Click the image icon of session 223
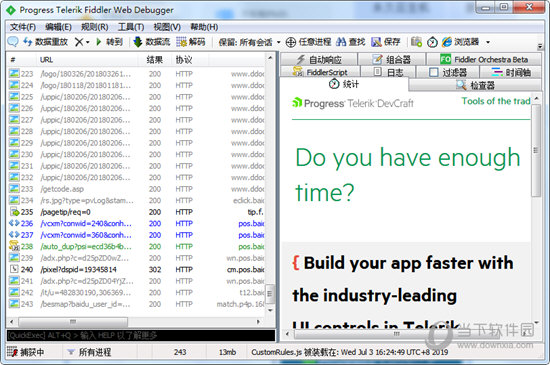The width and height of the screenshot is (550, 365). 14,74
